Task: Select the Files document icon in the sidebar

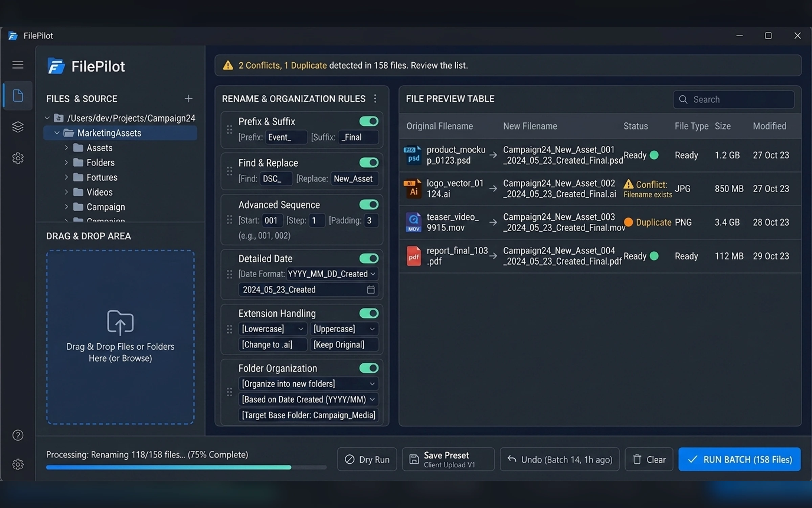Action: tap(18, 96)
